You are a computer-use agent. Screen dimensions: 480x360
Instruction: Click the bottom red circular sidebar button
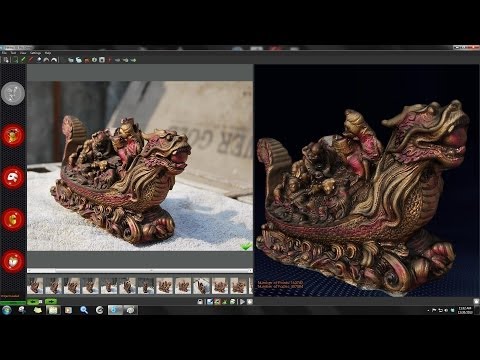(x=13, y=262)
